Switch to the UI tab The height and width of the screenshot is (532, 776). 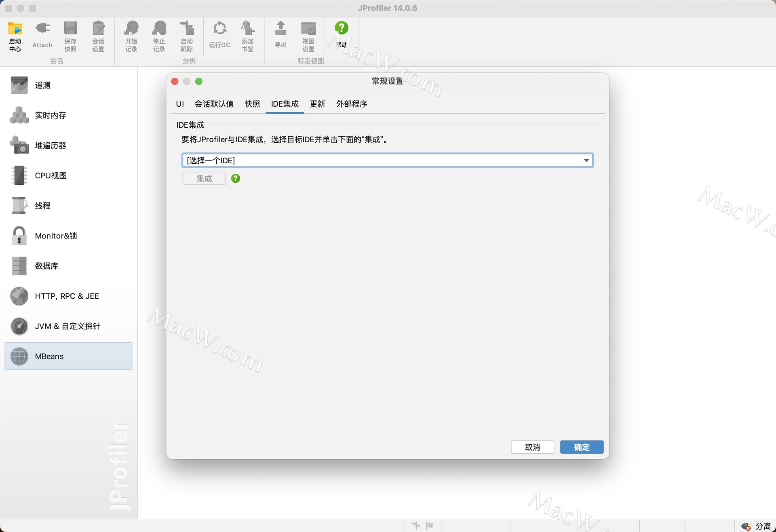pos(180,104)
